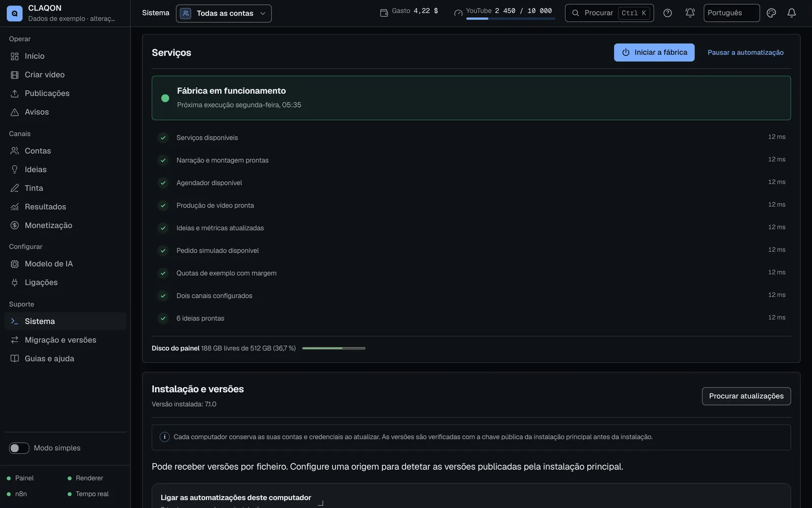Open the Monetização page
The image size is (812, 508).
pyautogui.click(x=65, y=226)
